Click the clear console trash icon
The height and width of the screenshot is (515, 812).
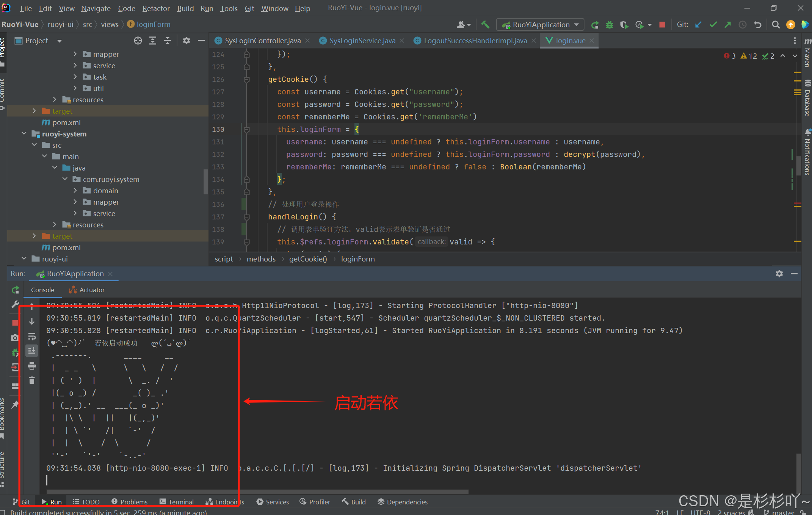coord(32,380)
